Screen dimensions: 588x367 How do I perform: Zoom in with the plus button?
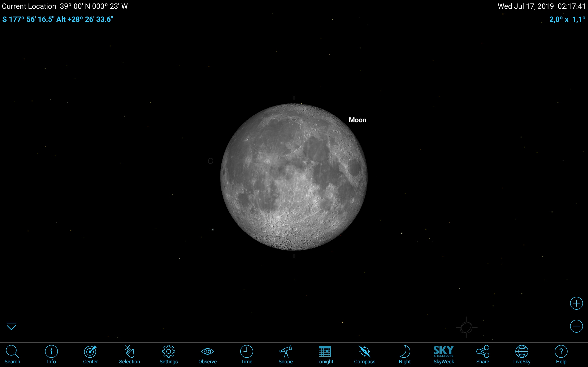576,303
